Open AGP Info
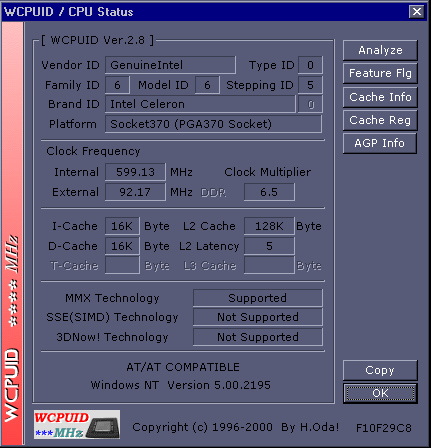The width and height of the screenshot is (431, 448). pos(380,143)
